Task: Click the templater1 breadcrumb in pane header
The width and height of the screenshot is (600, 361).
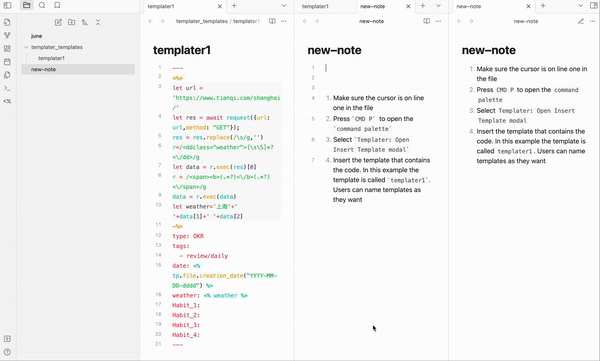Action: [x=246, y=21]
